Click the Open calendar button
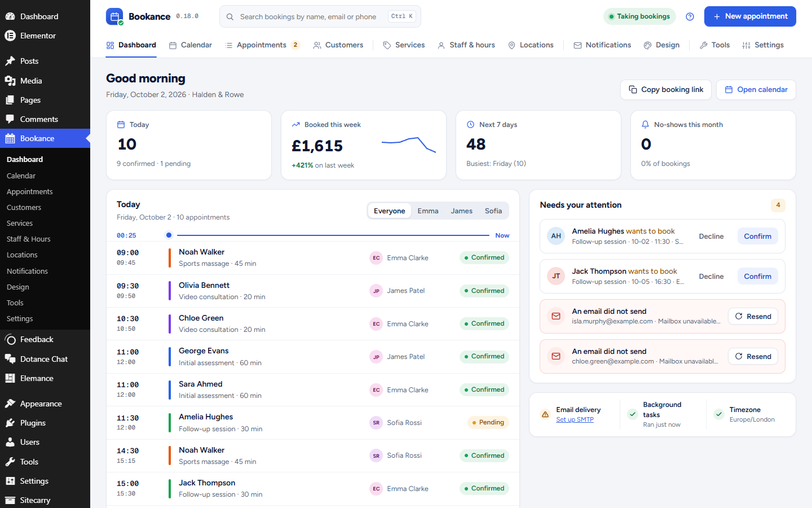Screen dimensions: 812x508 click(756, 90)
